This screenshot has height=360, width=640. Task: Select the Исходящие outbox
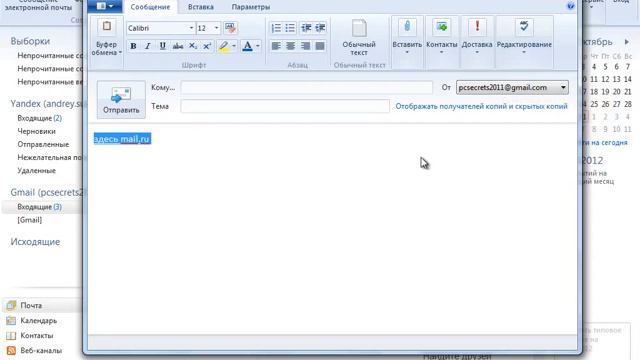(x=35, y=242)
